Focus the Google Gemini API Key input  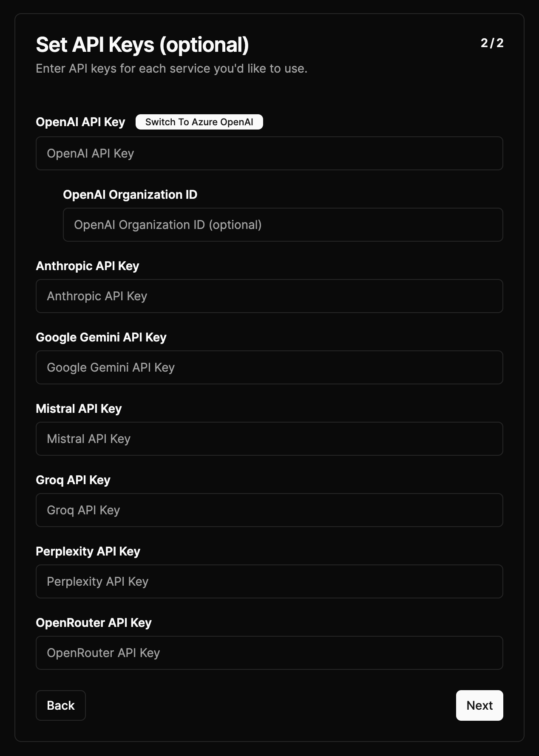[x=269, y=367]
